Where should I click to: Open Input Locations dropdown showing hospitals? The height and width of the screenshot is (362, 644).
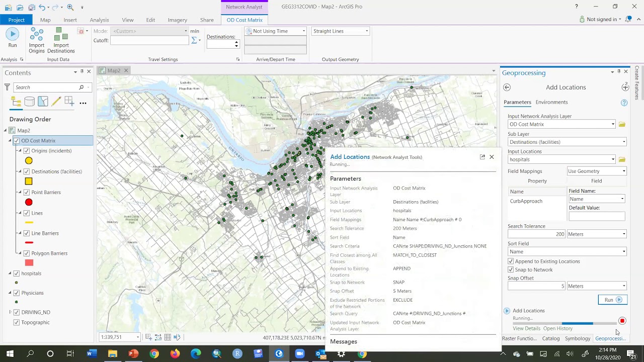(x=612, y=159)
